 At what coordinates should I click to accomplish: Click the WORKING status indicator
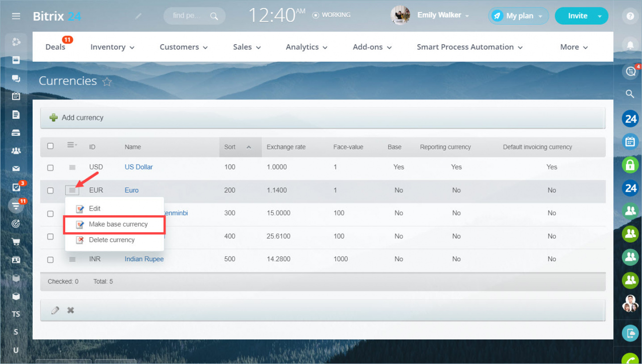331,15
